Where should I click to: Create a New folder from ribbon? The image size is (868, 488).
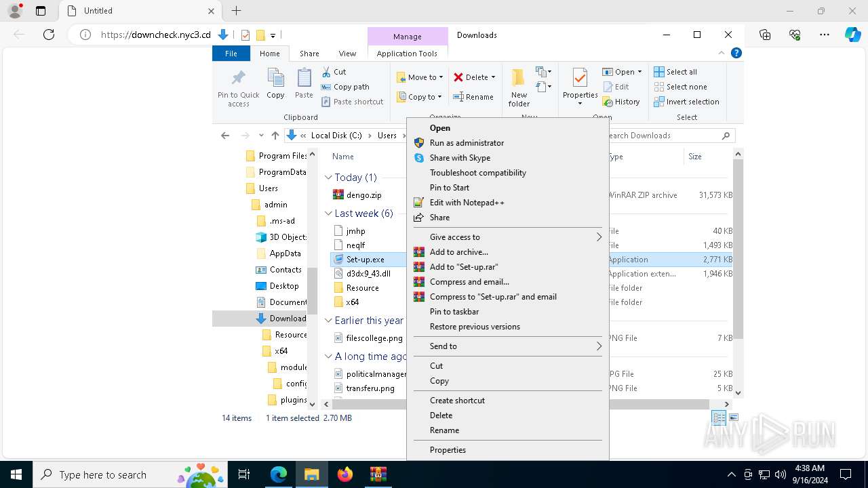519,87
